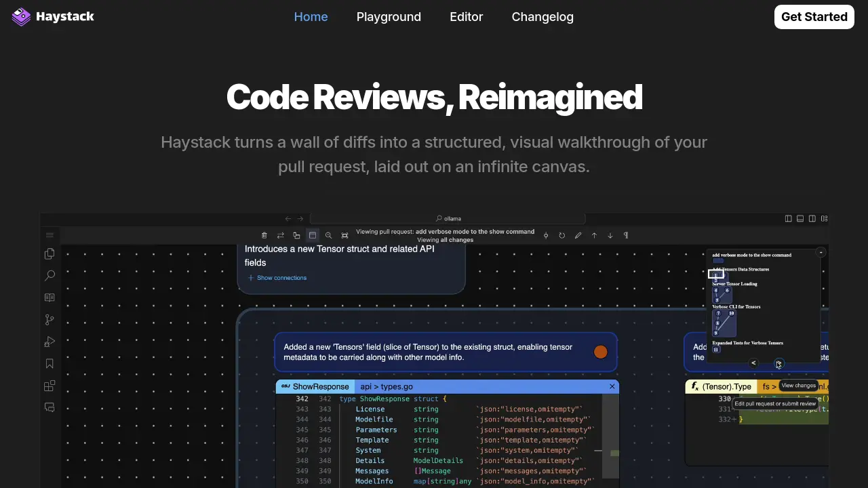Click the Haystack brand name
Screen dimensions: 868x488
coord(65,16)
